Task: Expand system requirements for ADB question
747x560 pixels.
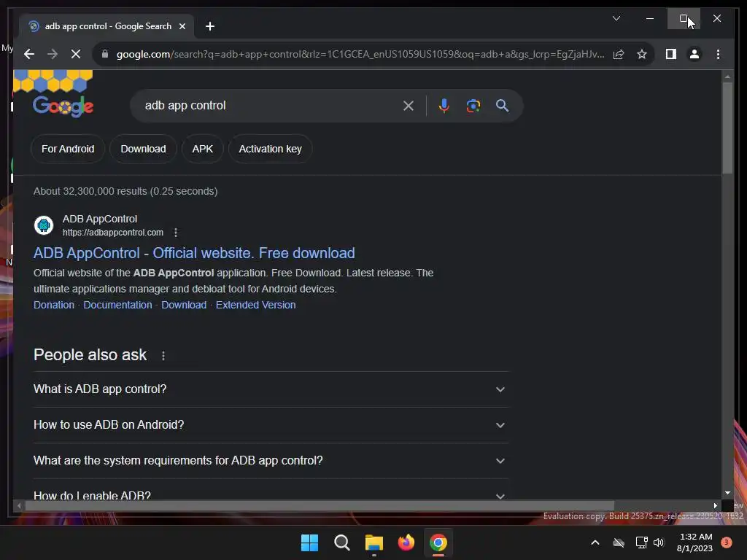Action: tap(271, 461)
